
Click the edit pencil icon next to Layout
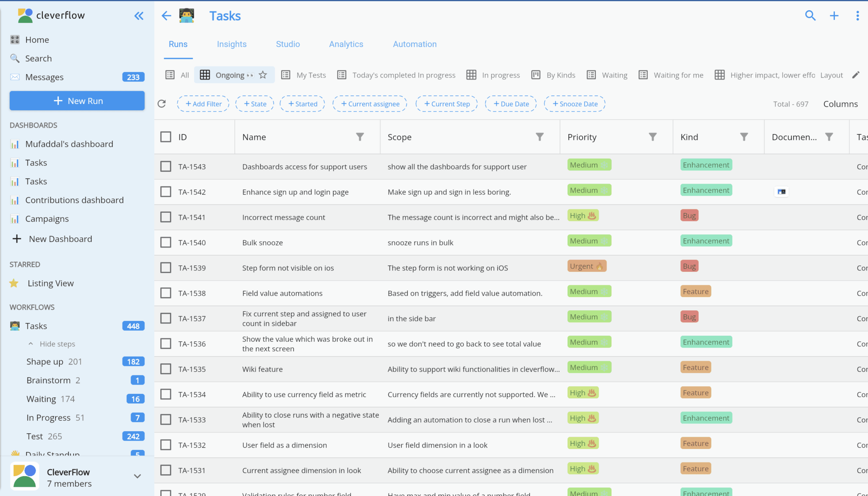(x=856, y=75)
